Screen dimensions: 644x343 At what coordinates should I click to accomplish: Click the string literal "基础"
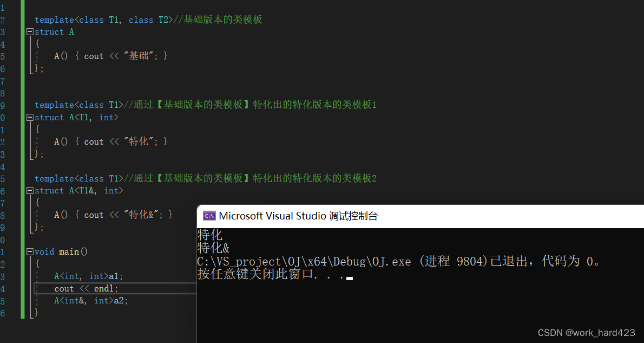139,56
